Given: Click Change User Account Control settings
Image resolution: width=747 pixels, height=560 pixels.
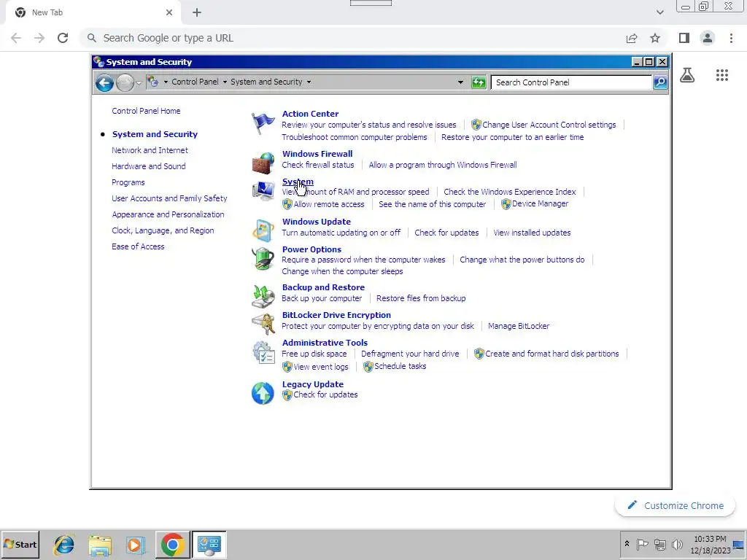Looking at the screenshot, I should pos(549,125).
